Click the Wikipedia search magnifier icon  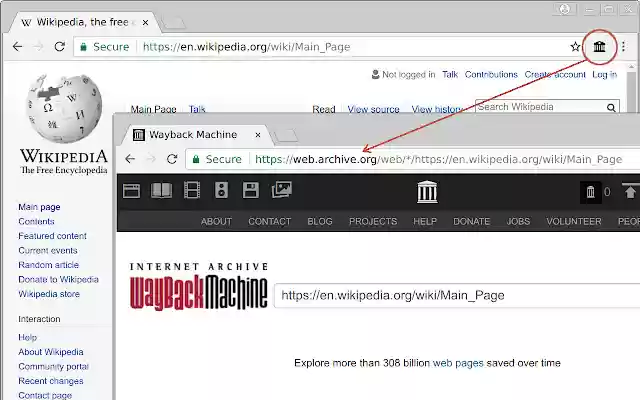(611, 108)
